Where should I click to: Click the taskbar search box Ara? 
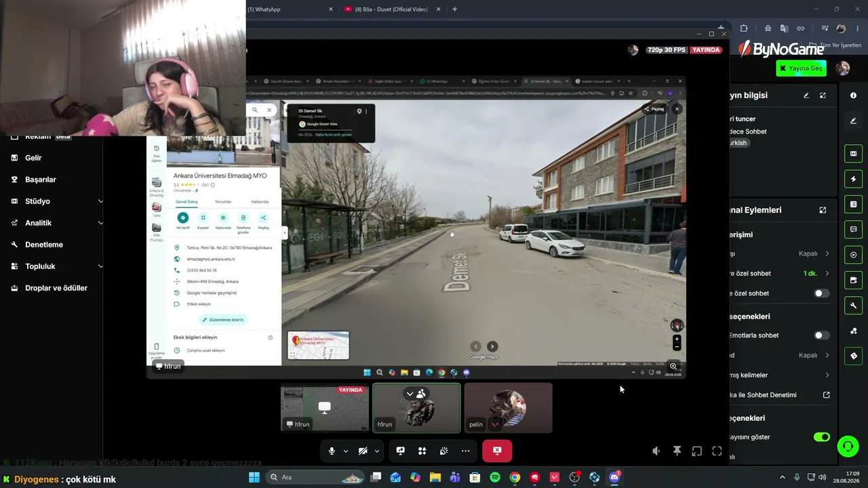[315, 477]
